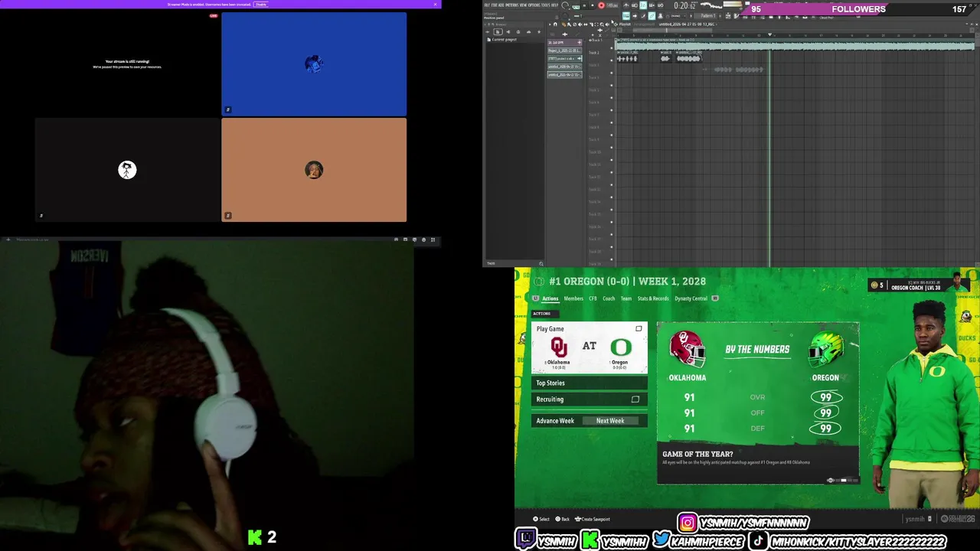Switch to the CFB tab
This screenshot has height=551, width=980.
pos(593,298)
